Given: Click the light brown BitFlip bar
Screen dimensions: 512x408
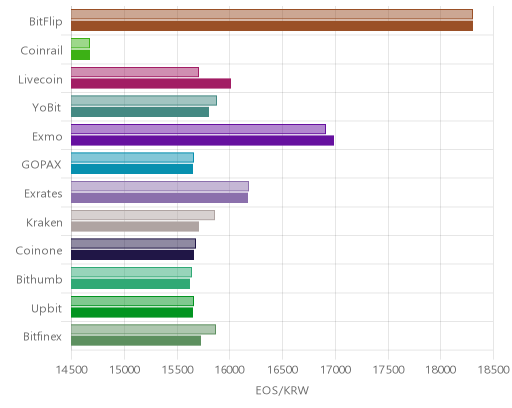Looking at the screenshot, I should pyautogui.click(x=272, y=14).
